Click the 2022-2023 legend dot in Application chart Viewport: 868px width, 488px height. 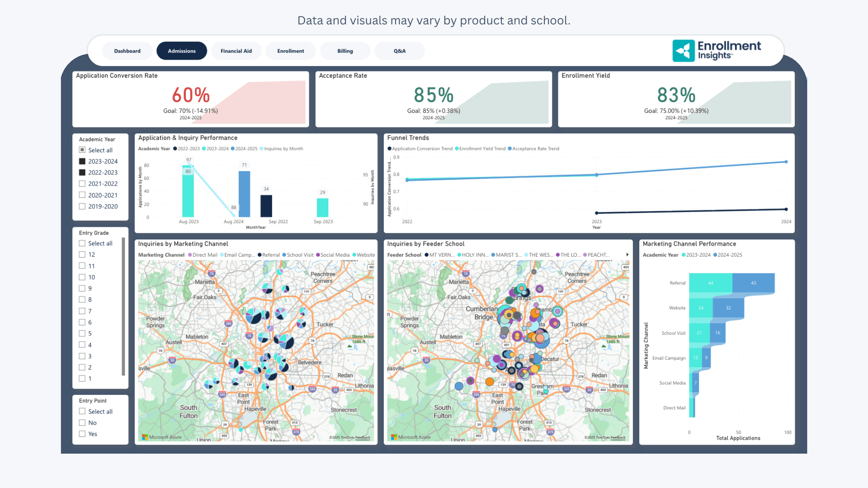click(x=175, y=149)
